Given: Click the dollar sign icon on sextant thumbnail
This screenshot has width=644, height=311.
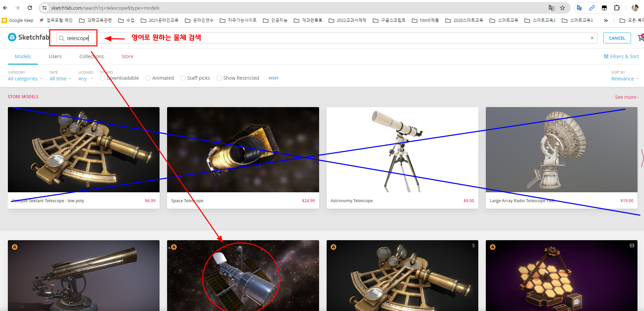Looking at the screenshot, I should click(473, 245).
